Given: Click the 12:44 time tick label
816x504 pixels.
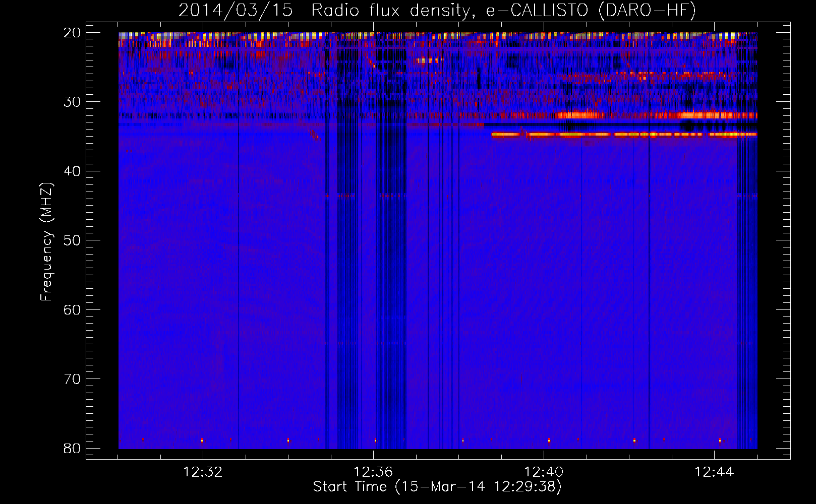Looking at the screenshot, I should pos(714,472).
